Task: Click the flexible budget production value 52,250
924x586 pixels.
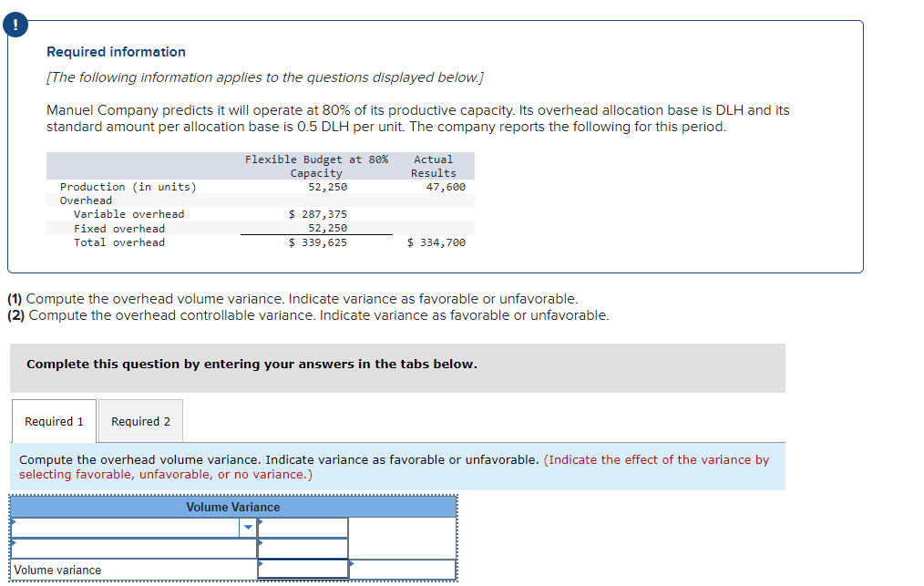Action: (x=328, y=187)
